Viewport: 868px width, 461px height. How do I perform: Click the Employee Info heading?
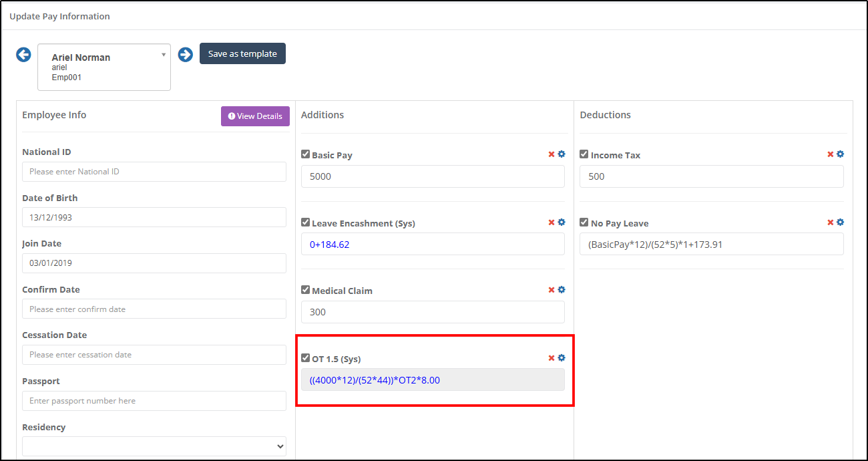(54, 115)
